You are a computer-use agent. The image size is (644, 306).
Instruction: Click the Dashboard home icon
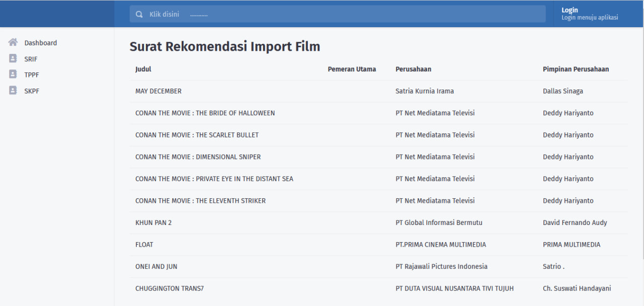pyautogui.click(x=13, y=43)
